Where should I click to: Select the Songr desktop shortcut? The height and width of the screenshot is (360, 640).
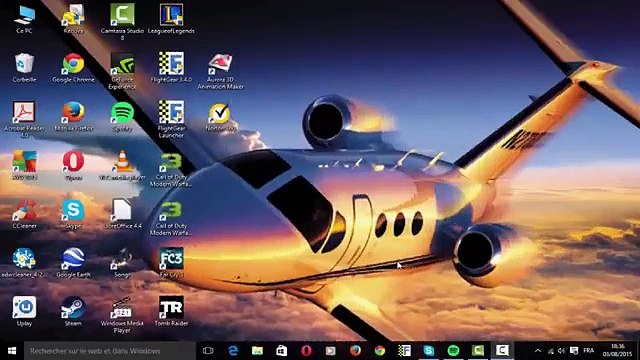122,262
